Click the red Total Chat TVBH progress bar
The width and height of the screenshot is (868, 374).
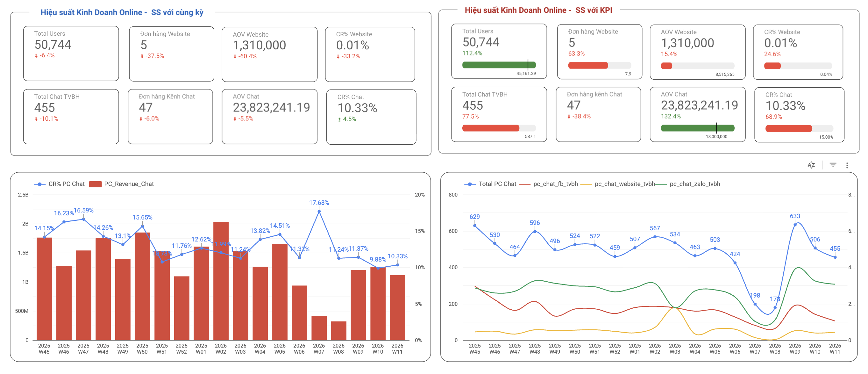click(491, 128)
